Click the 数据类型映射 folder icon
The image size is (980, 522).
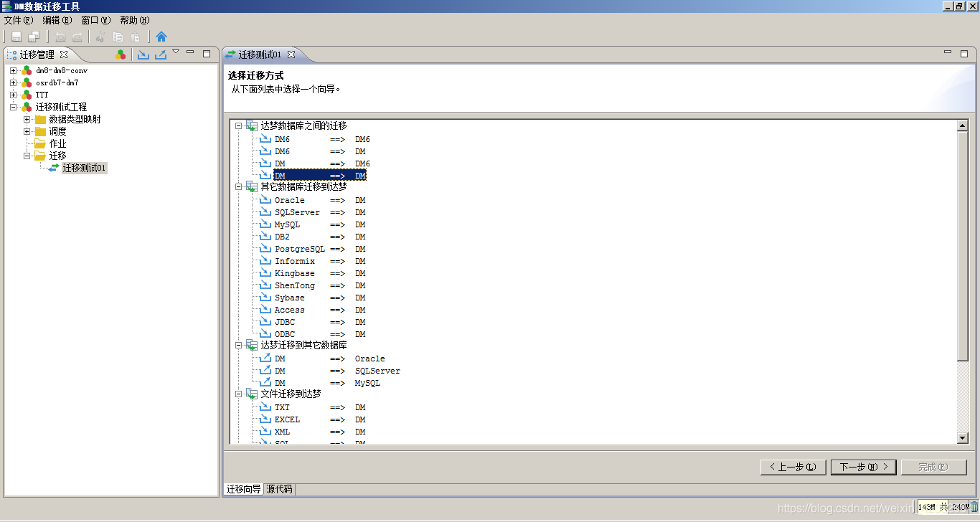[40, 119]
